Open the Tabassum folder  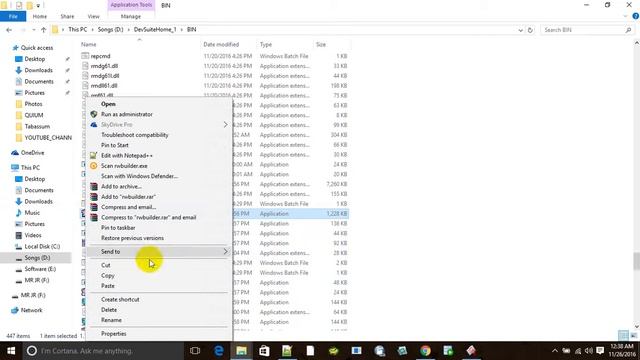tap(37, 127)
